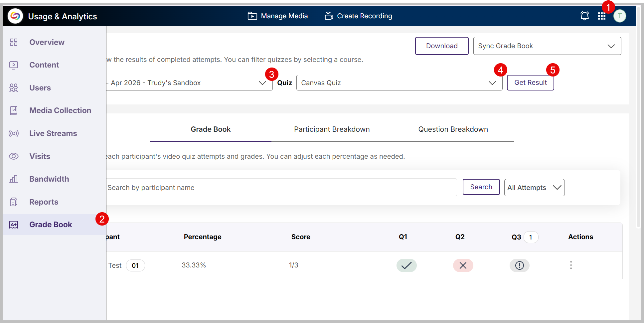This screenshot has height=323, width=644.
Task: Open the Overview section
Action: pyautogui.click(x=47, y=42)
